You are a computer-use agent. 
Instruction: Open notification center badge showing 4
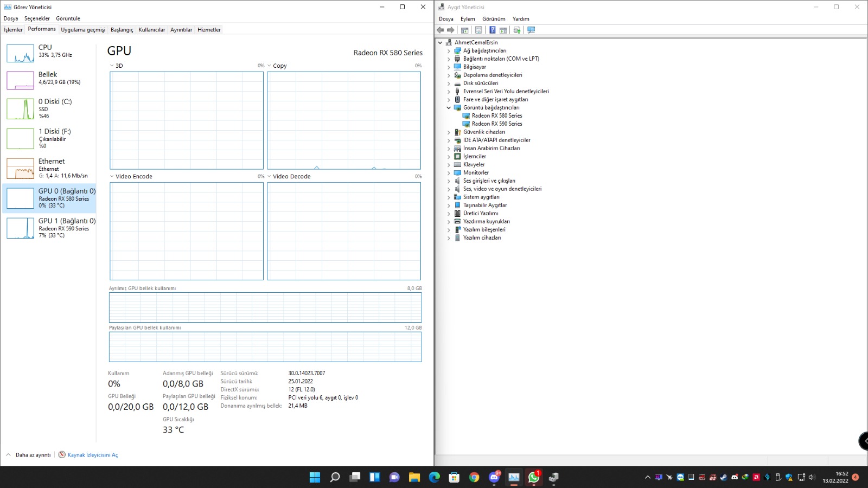point(856,477)
